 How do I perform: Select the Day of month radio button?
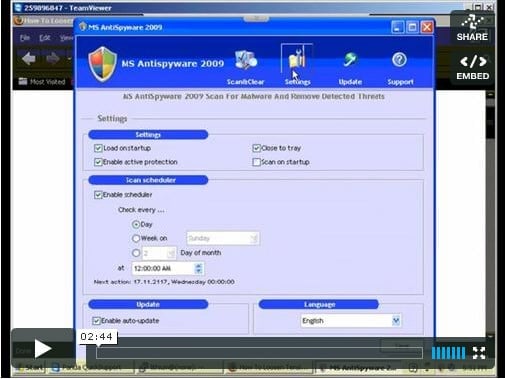pyautogui.click(x=136, y=253)
